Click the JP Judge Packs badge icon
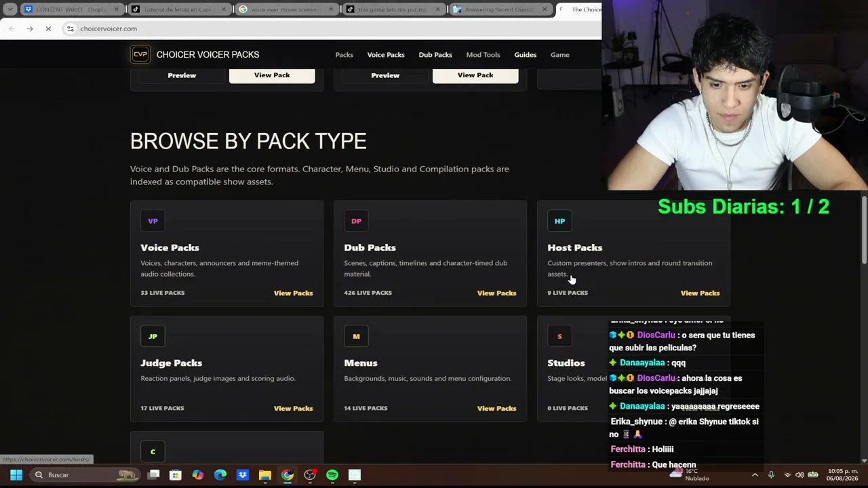 click(x=153, y=336)
